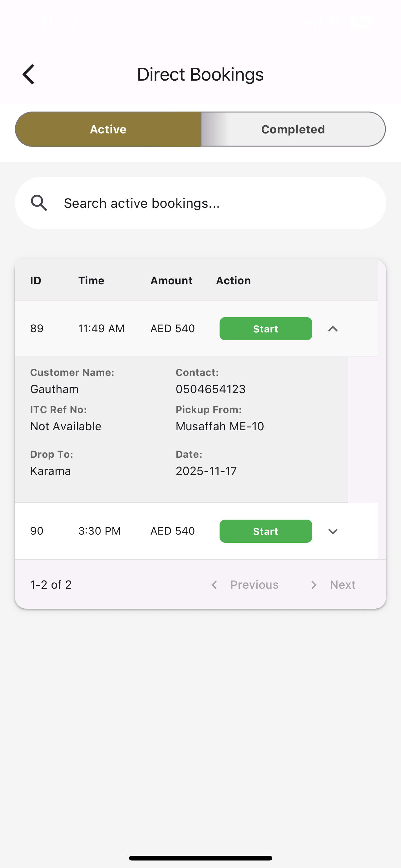The width and height of the screenshot is (401, 868).
Task: Go back using the back arrow
Action: 28,74
